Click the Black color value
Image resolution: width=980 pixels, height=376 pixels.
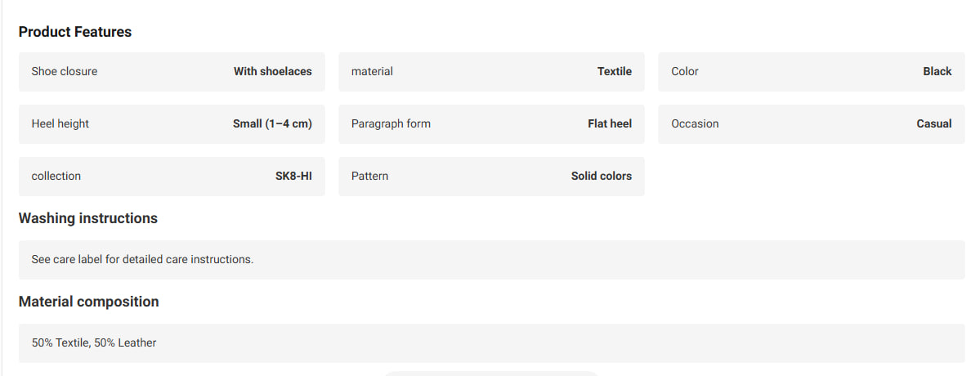[x=937, y=71]
